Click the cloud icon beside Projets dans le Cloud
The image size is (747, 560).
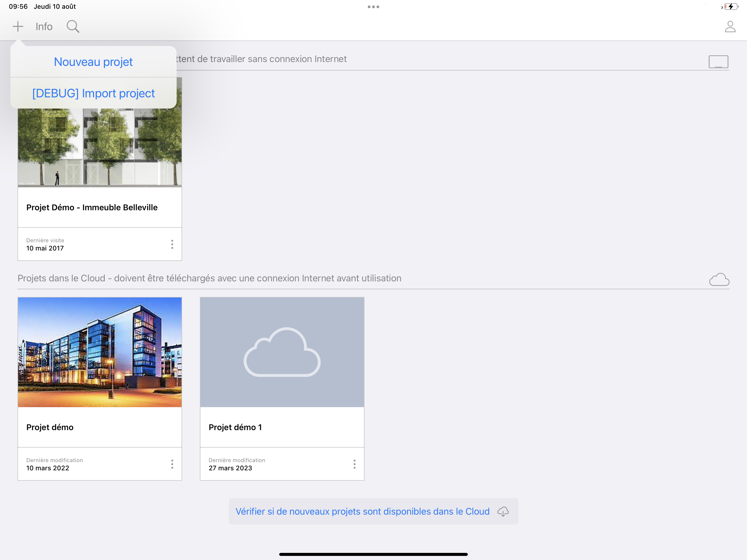tap(719, 279)
